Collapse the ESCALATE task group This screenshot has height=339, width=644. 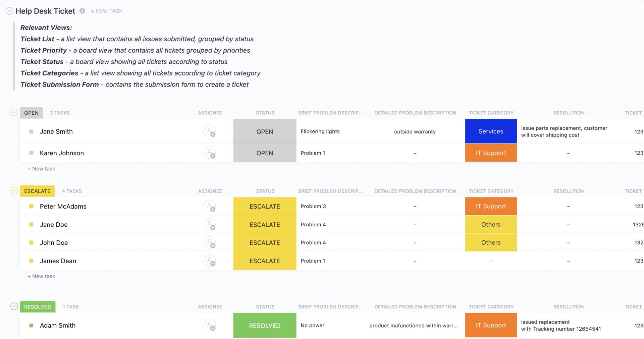(14, 191)
